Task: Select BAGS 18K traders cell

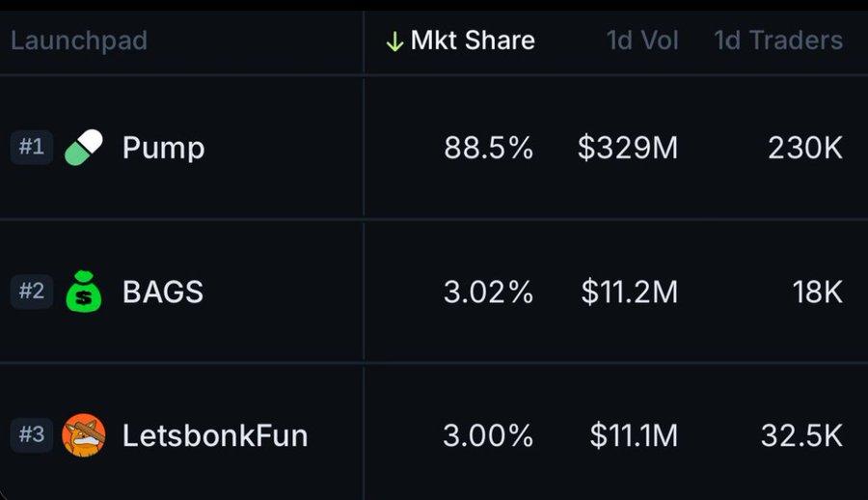Action: (817, 292)
